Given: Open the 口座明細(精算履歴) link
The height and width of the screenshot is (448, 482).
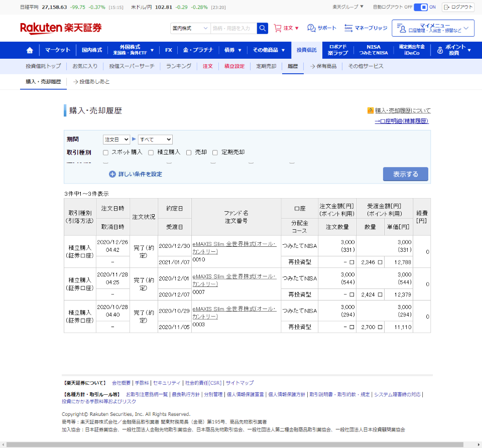Looking at the screenshot, I should 402,121.
